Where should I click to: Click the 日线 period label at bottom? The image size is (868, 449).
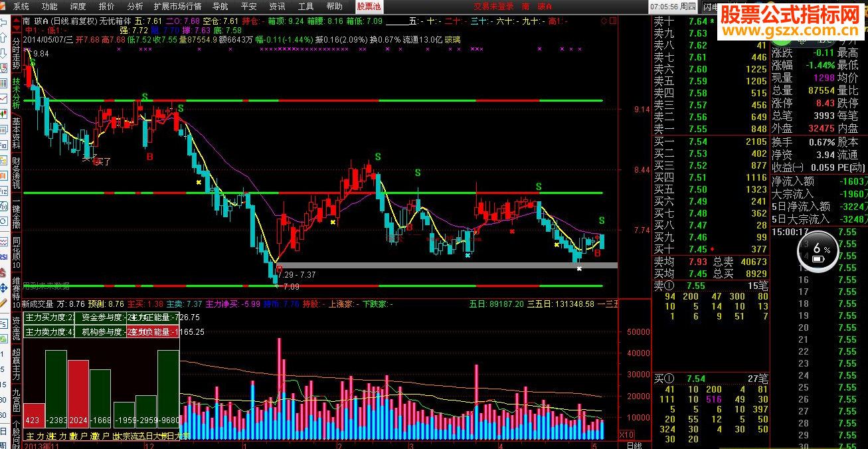point(634,445)
